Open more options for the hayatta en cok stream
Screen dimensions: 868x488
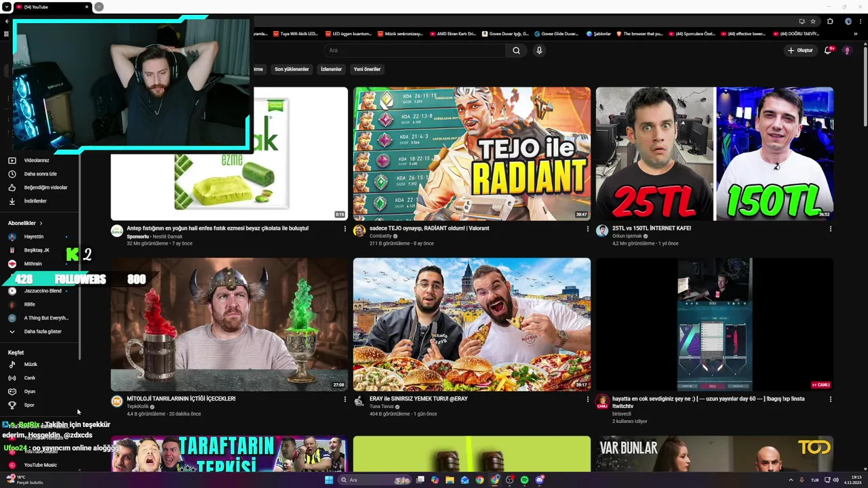click(830, 400)
